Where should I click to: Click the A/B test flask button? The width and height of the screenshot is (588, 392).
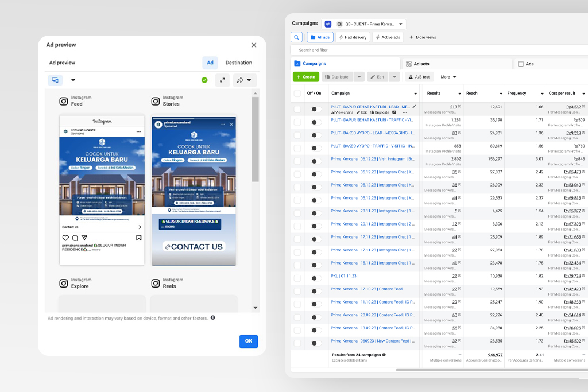(x=419, y=77)
